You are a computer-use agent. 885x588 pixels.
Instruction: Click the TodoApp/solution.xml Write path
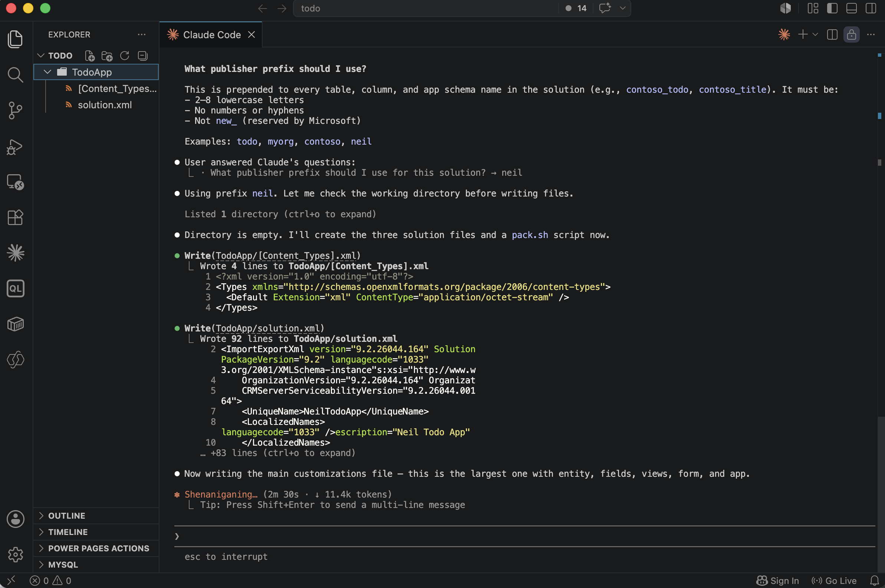[268, 328]
